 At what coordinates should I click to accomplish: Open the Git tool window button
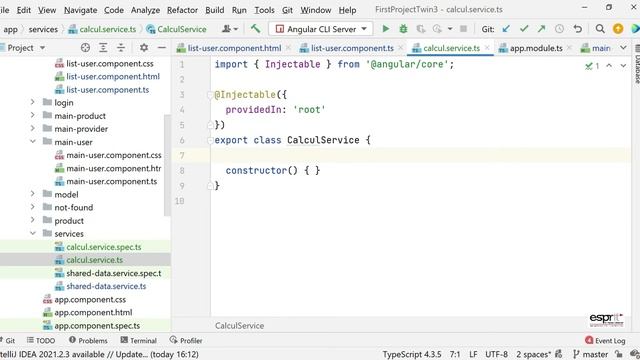pos(8,340)
